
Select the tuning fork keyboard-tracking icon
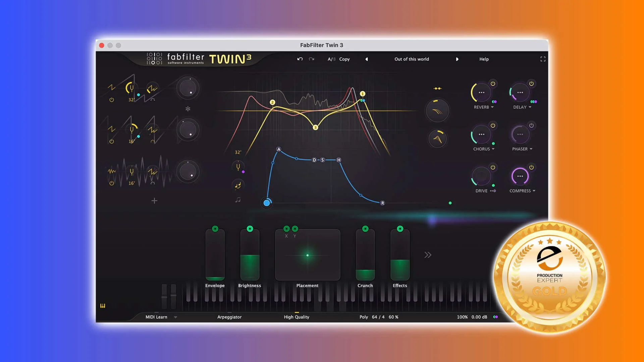pyautogui.click(x=238, y=167)
